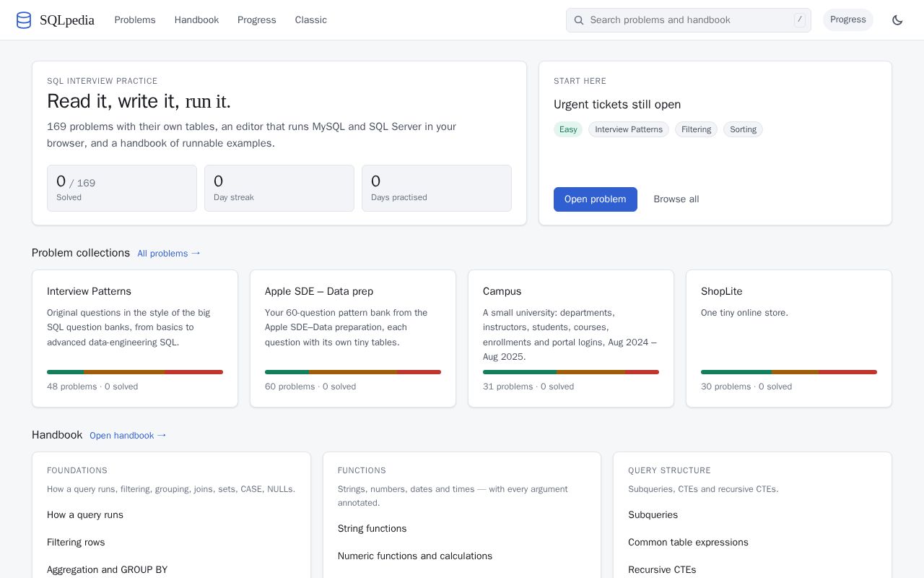Click the Easy difficulty tag
This screenshot has width=924, height=578.
568,129
